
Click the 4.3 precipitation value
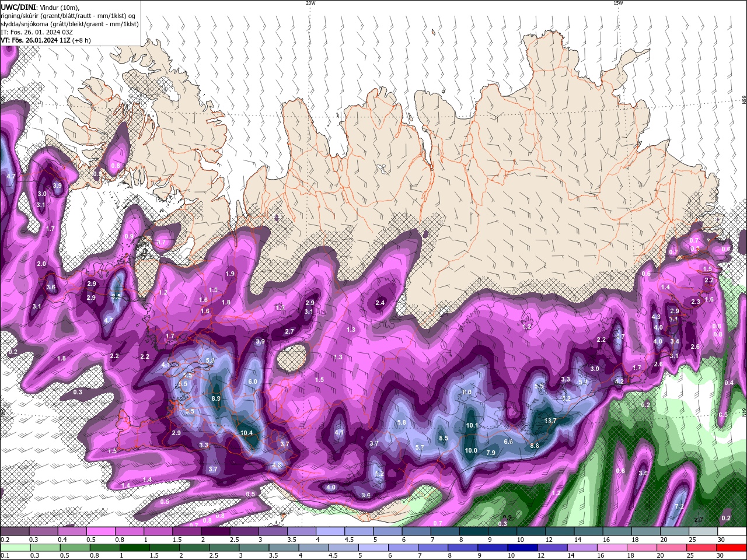[656, 317]
